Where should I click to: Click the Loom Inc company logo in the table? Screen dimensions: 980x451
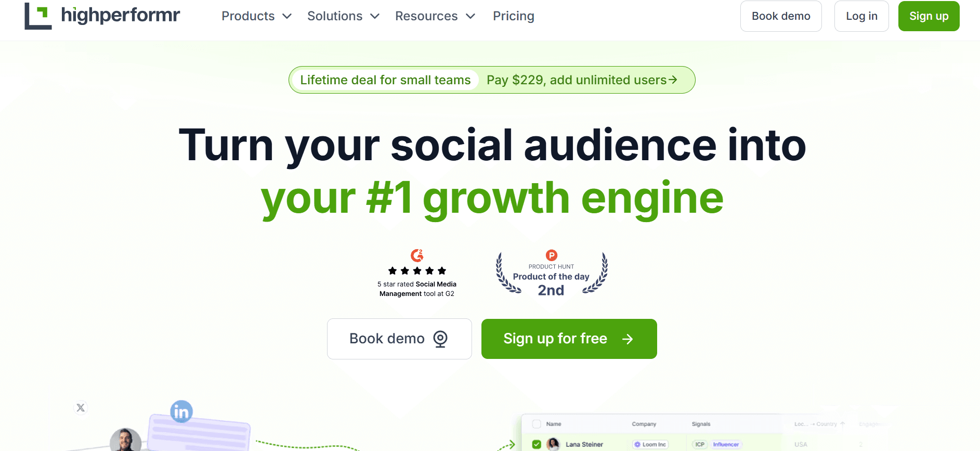point(637,444)
